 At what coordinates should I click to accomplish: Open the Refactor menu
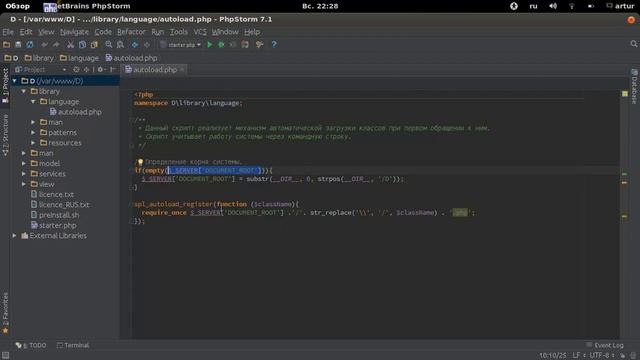click(x=131, y=32)
